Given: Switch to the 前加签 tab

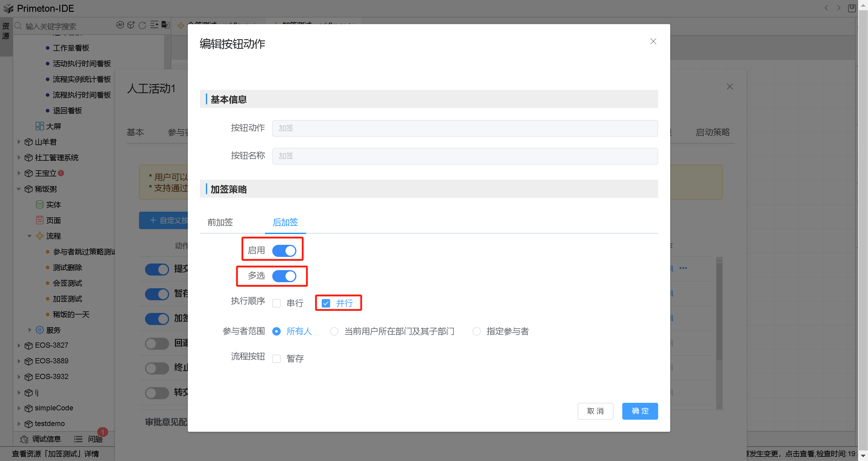Looking at the screenshot, I should tap(220, 223).
